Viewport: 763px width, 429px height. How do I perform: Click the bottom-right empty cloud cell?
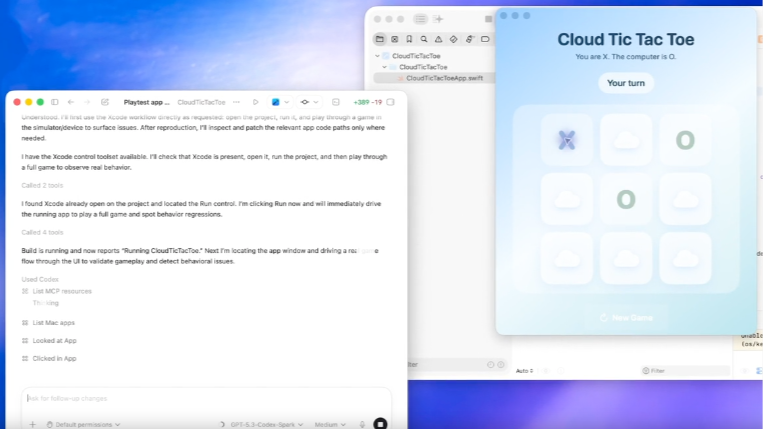pos(685,258)
